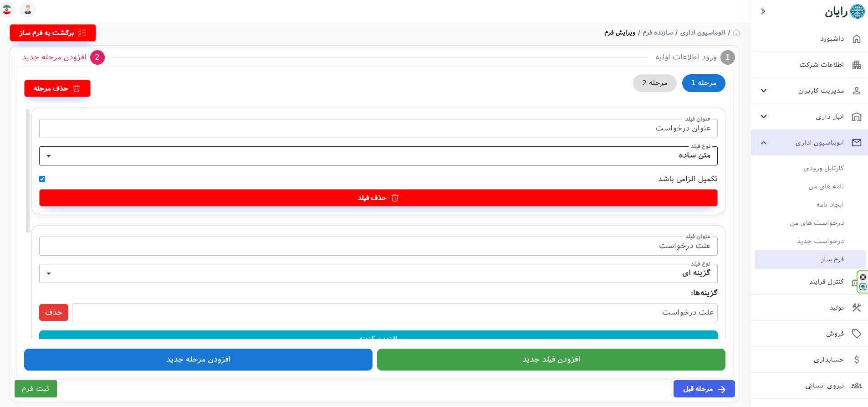Collapse the اتوماسیون اداری menu chevron
Image resolution: width=868 pixels, height=407 pixels.
[764, 143]
